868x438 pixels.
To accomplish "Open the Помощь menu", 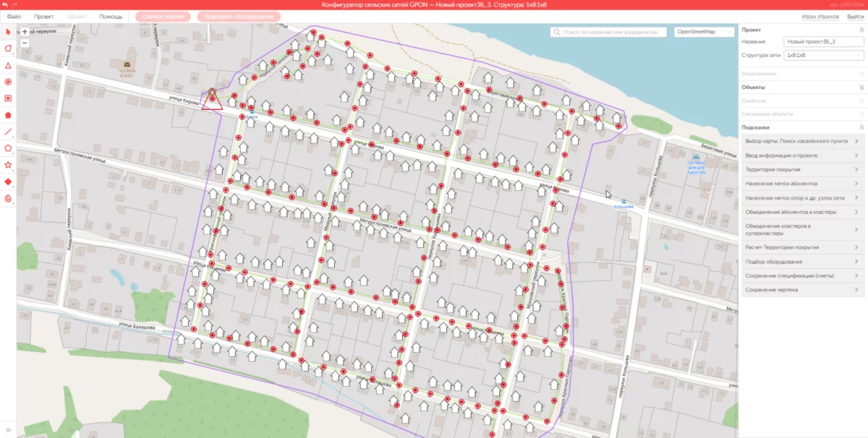I will [111, 16].
